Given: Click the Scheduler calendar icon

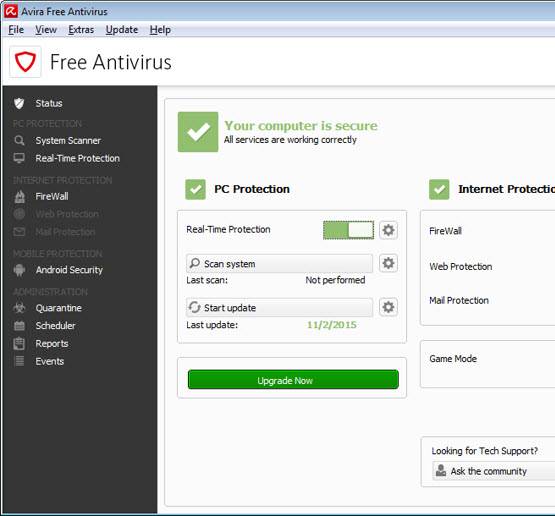Looking at the screenshot, I should [19, 326].
